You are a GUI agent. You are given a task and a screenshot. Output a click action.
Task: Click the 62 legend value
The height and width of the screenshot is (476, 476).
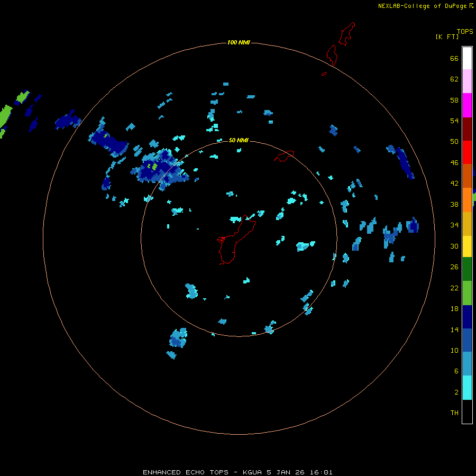click(454, 79)
